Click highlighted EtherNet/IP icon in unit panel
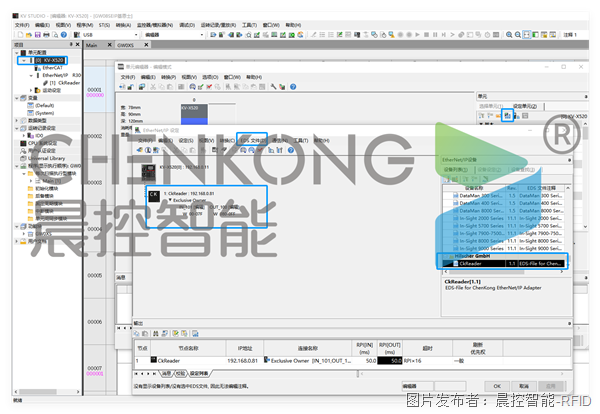The width and height of the screenshot is (600, 414). click(508, 115)
